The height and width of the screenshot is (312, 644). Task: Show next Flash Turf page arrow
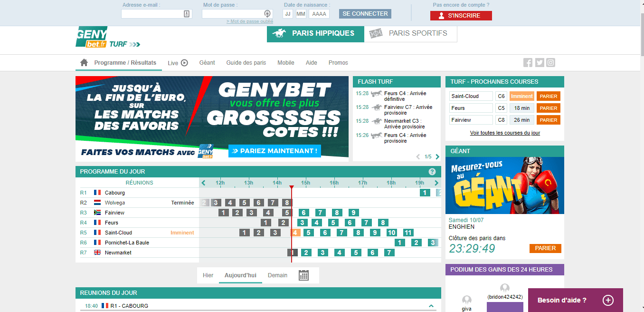[437, 156]
